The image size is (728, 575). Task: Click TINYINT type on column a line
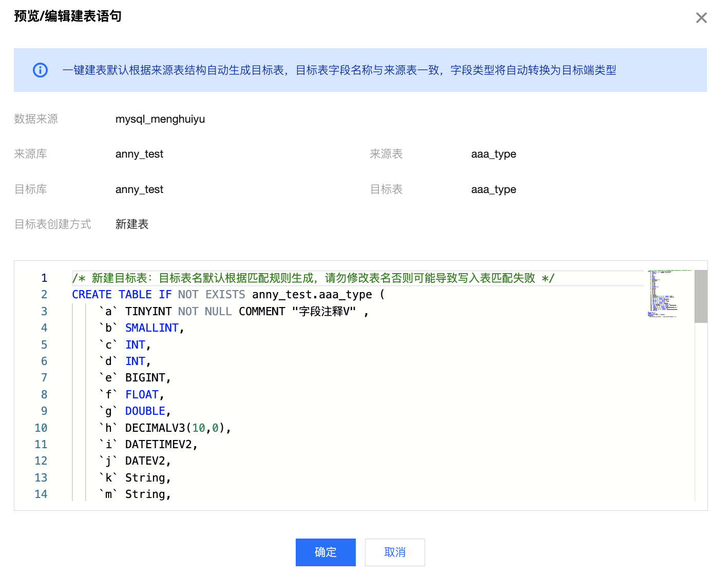(x=148, y=312)
